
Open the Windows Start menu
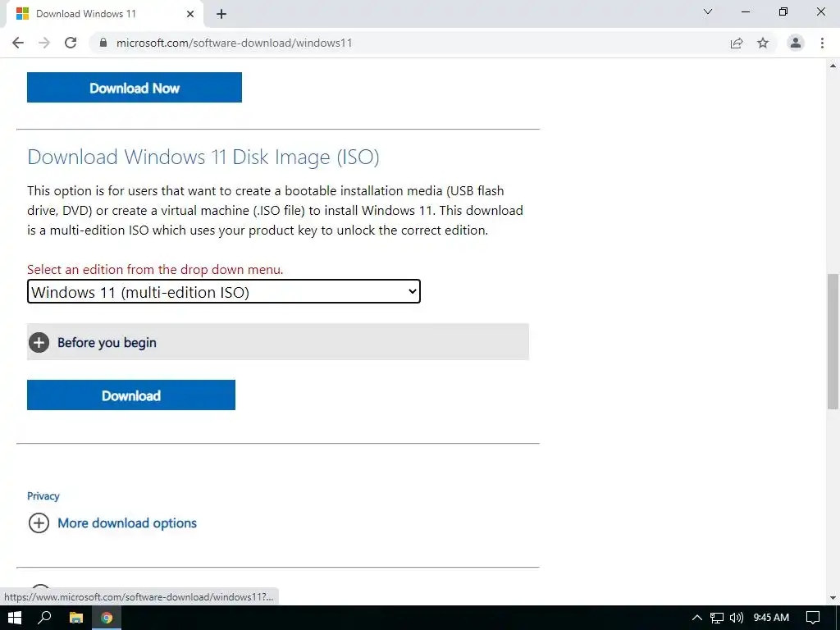coord(15,618)
